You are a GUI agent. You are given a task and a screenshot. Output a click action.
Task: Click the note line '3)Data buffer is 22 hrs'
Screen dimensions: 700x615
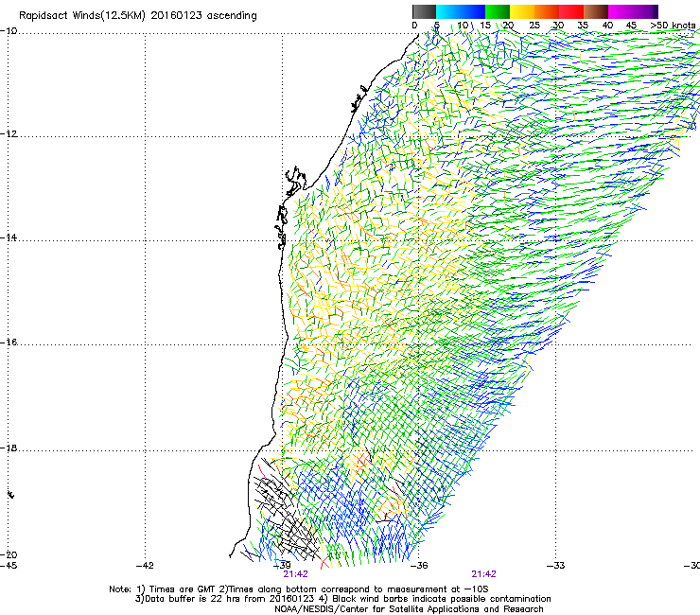tap(342, 599)
